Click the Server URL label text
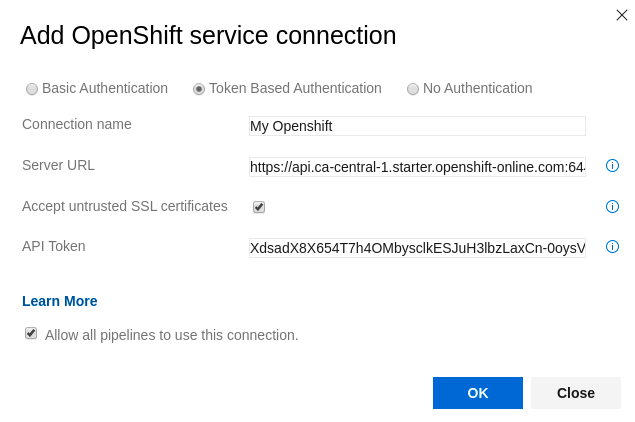Screen dimensions: 635x422 pyautogui.click(x=58, y=165)
